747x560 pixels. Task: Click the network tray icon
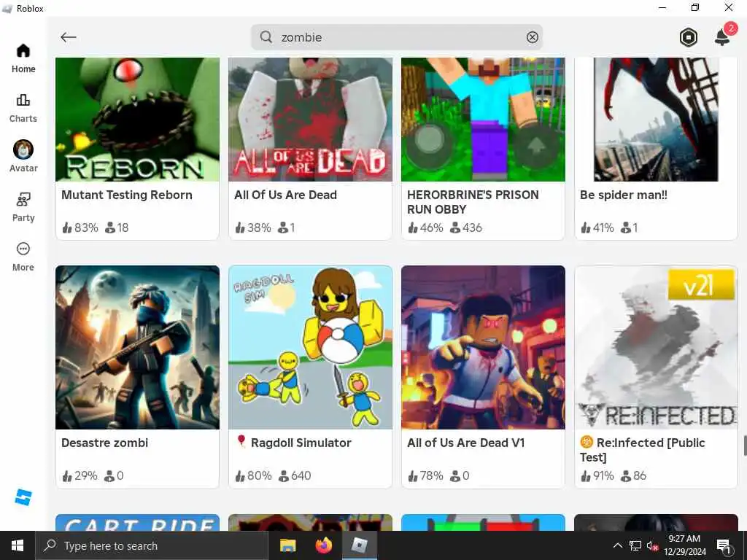(x=635, y=545)
